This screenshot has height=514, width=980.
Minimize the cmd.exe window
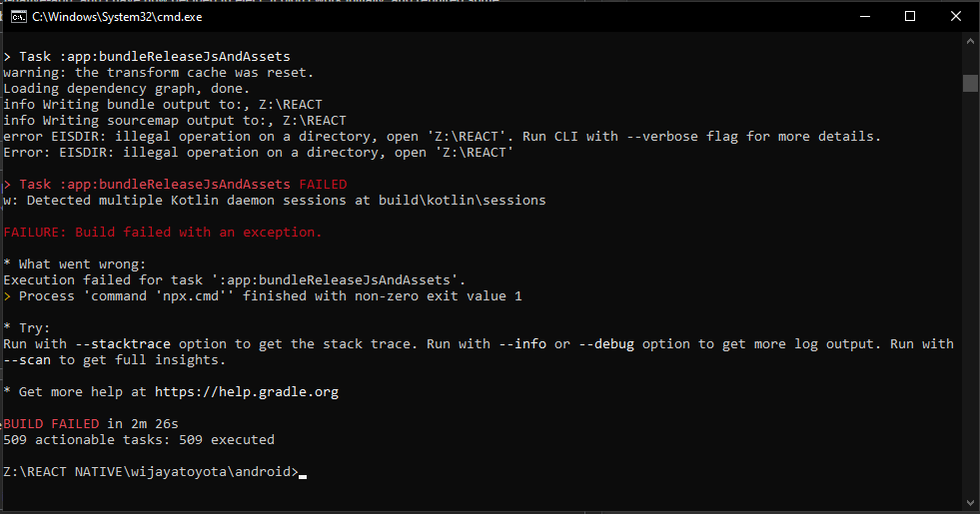pyautogui.click(x=865, y=17)
